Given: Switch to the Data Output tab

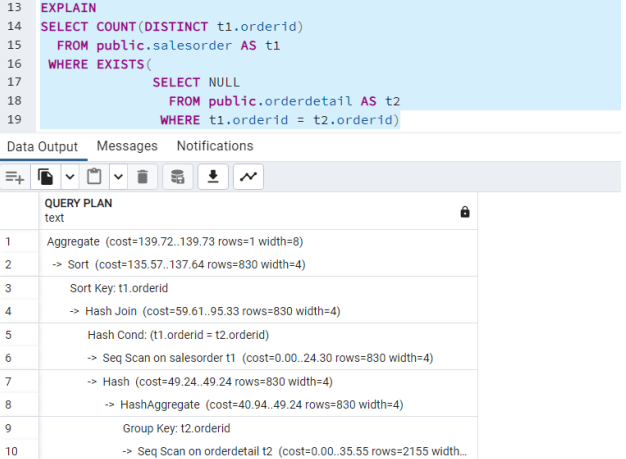Looking at the screenshot, I should click(42, 147).
